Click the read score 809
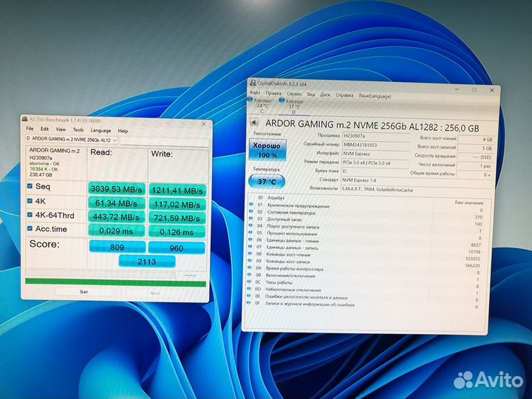This screenshot has height=399, width=532. point(117,247)
